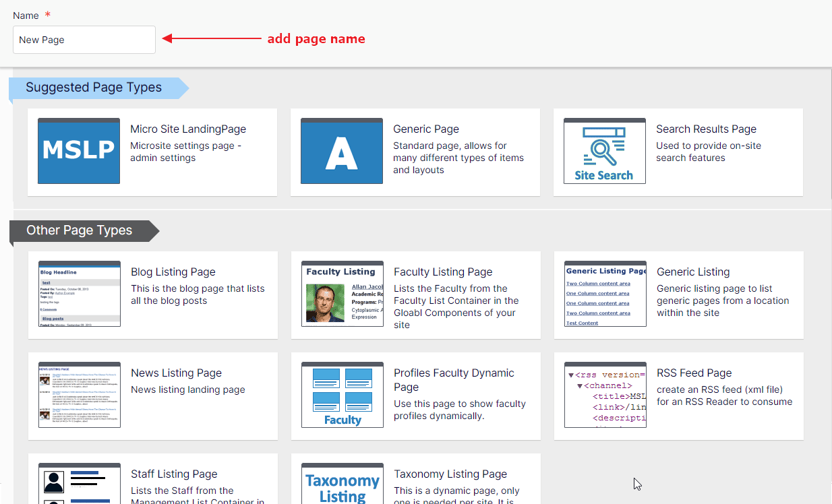Click the Generic Listing preview thumbnail
Image resolution: width=832 pixels, height=504 pixels.
(x=605, y=294)
